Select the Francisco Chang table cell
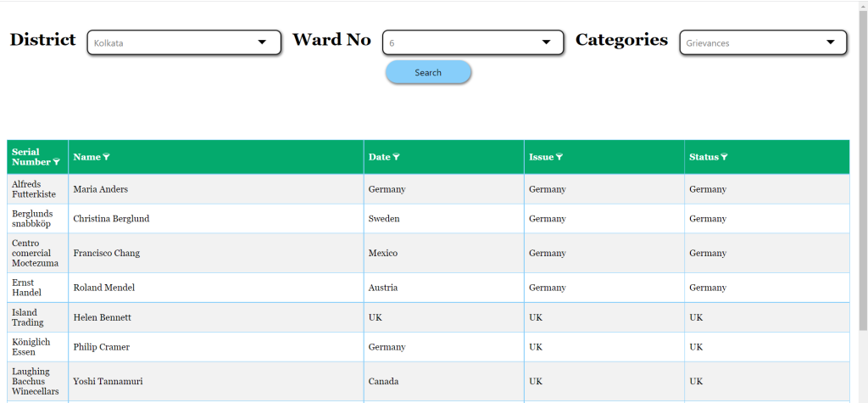The width and height of the screenshot is (868, 403). 216,253
